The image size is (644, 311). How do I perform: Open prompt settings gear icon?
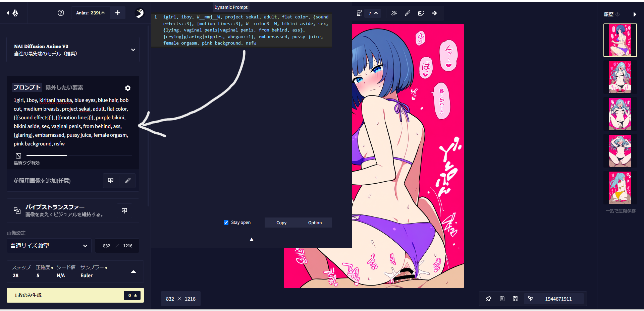click(x=128, y=88)
